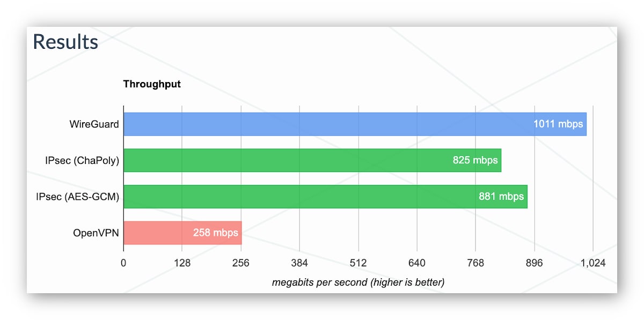
Task: Select the IPsec (ChaPoly) axis label
Action: coord(82,160)
